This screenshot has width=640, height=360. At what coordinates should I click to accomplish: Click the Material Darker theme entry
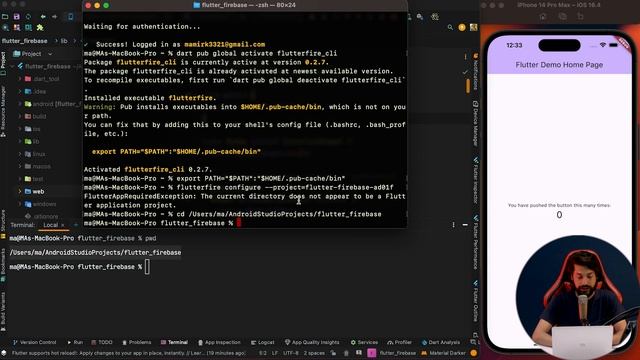[x=444, y=353]
